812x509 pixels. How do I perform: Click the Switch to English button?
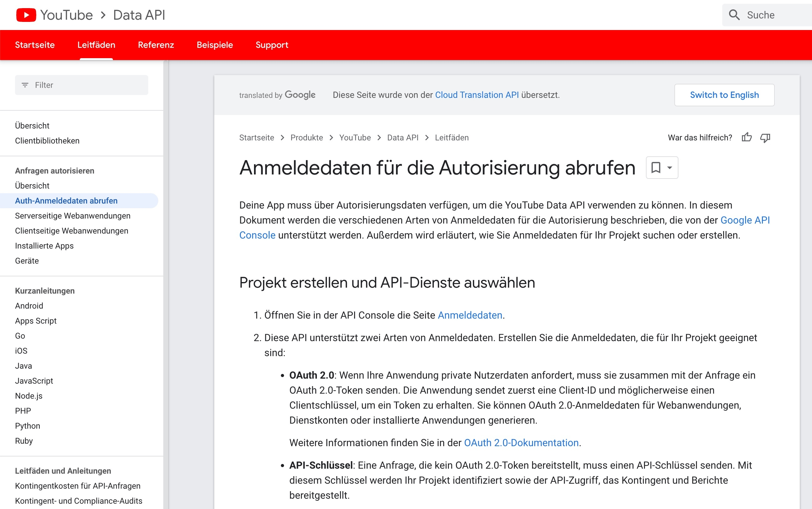(x=724, y=95)
